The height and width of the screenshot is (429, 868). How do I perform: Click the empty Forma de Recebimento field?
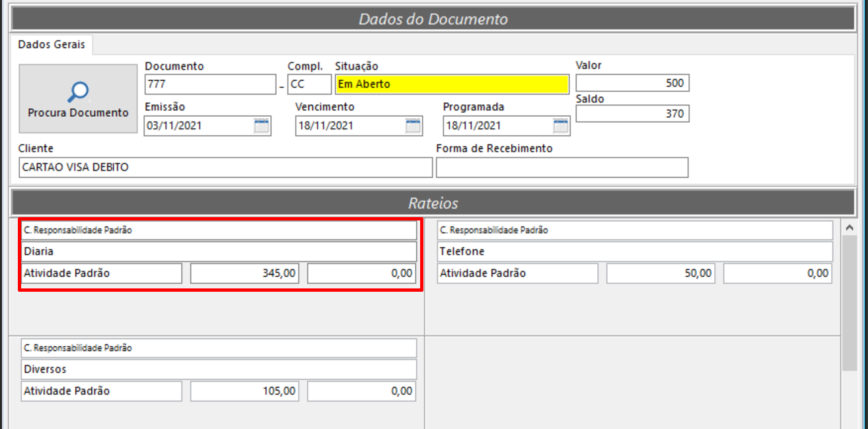tap(562, 168)
